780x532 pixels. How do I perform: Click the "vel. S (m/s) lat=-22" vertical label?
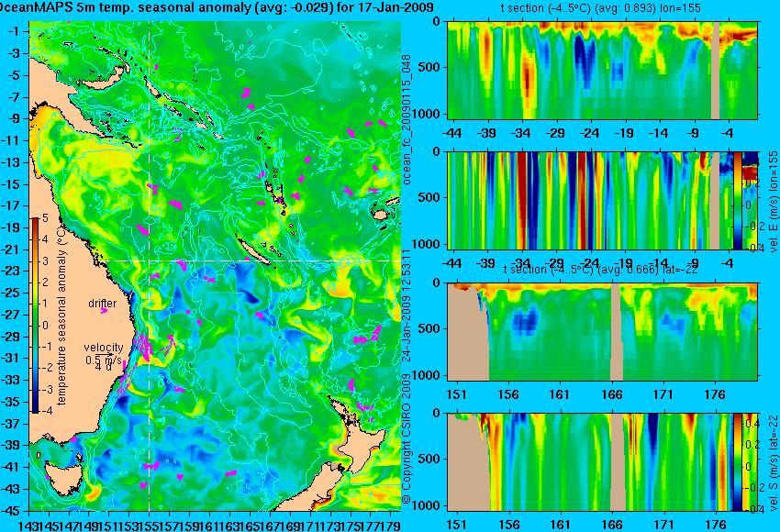[x=774, y=461]
